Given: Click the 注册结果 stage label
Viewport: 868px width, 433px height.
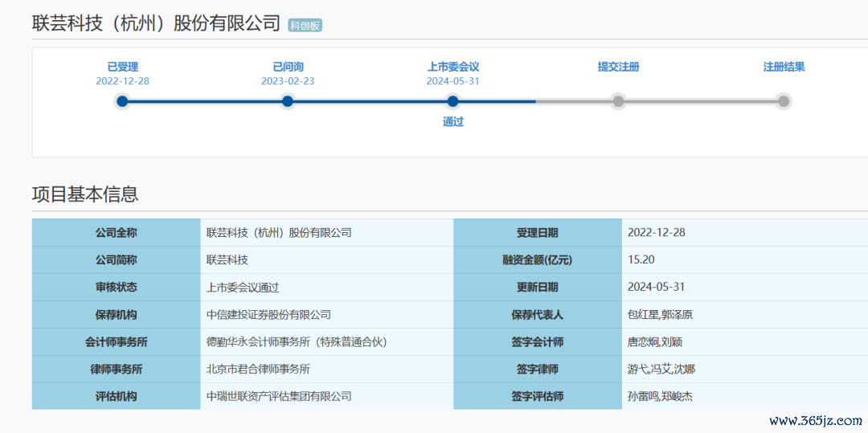Looking at the screenshot, I should 784,67.
